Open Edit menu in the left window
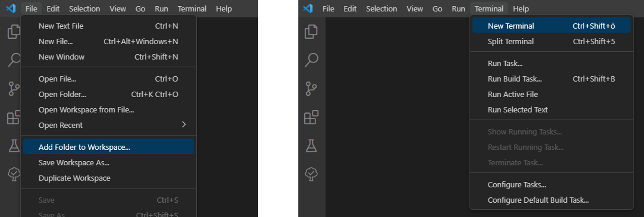The width and height of the screenshot is (644, 217). (x=53, y=8)
